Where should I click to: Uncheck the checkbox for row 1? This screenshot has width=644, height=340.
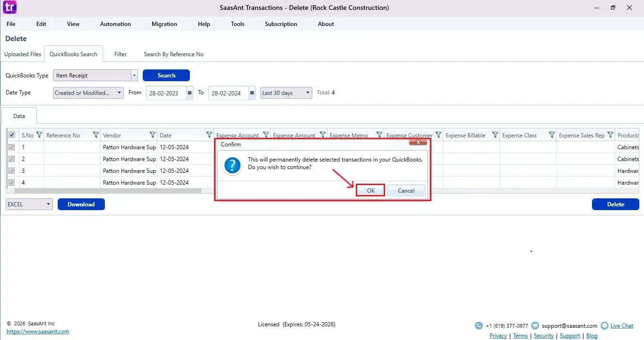12,147
